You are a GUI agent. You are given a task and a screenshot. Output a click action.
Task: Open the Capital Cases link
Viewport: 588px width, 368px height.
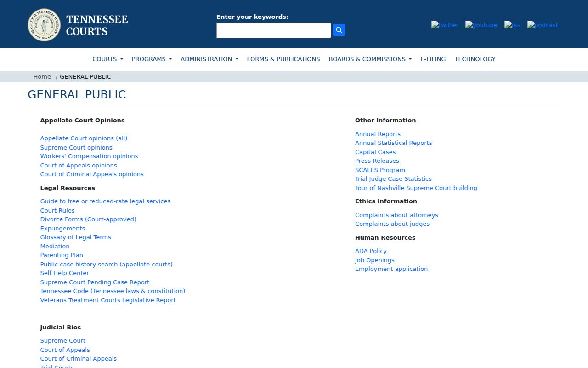(x=375, y=152)
